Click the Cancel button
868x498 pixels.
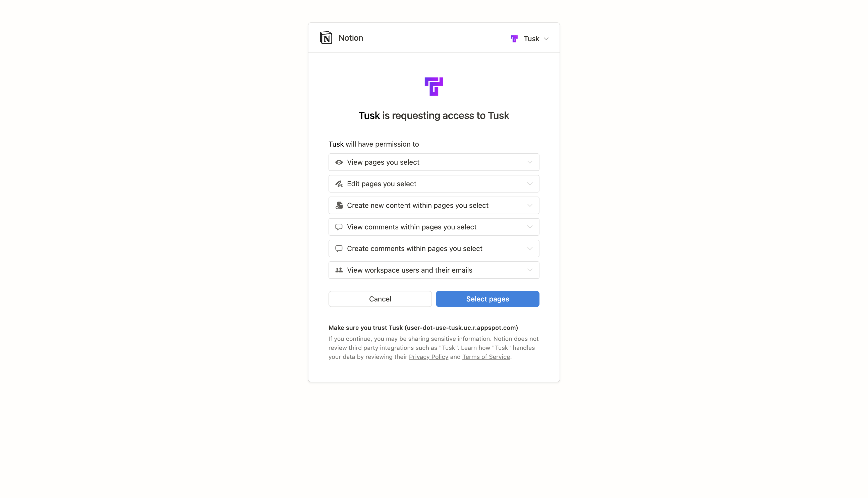click(380, 299)
